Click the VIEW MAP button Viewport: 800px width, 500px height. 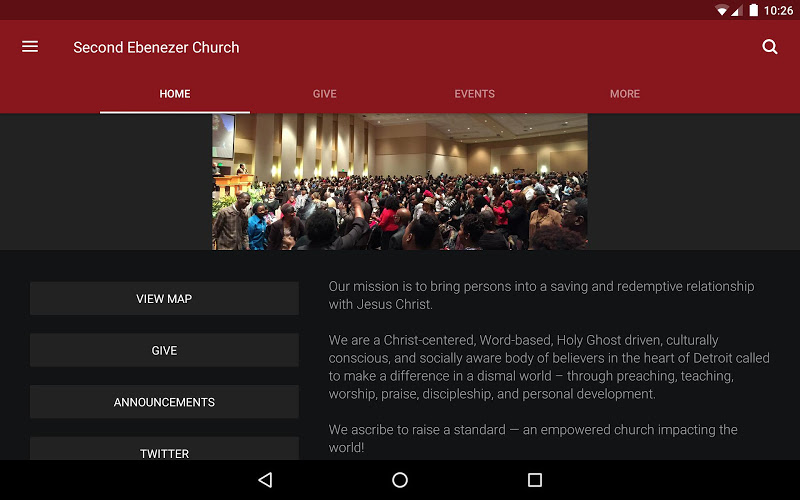pos(164,298)
